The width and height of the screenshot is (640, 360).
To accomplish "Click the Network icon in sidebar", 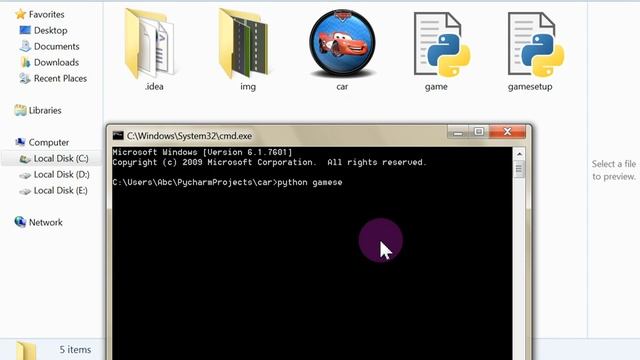I will (x=20, y=222).
